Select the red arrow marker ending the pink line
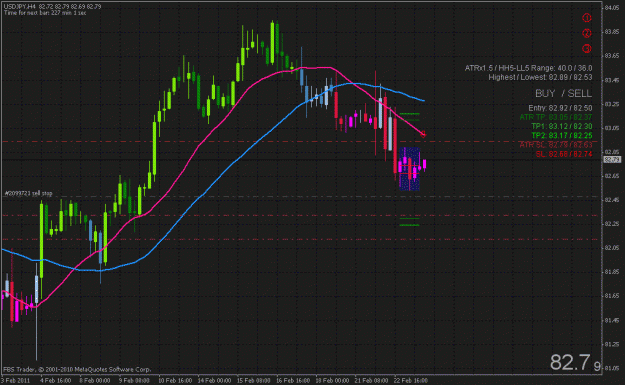Viewport: 625px width, 385px height. [423, 134]
